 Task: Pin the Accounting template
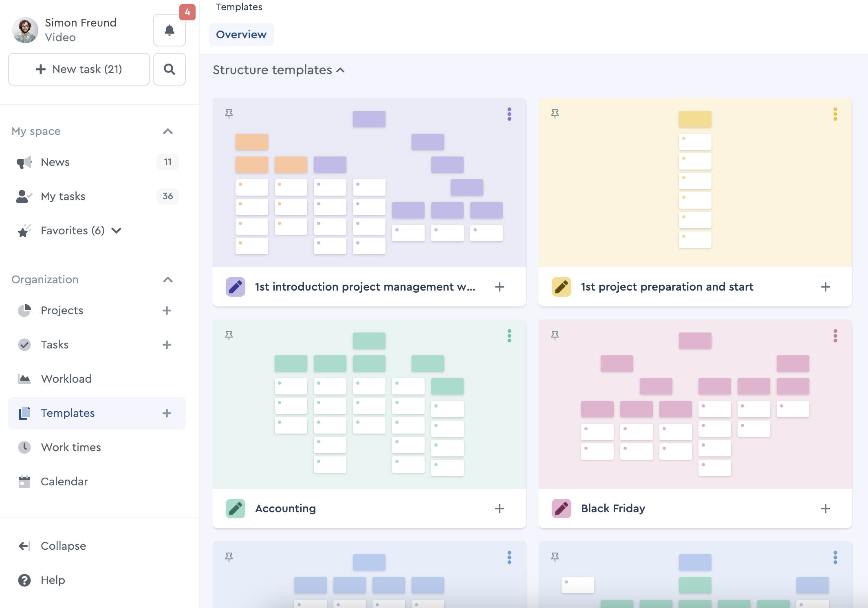click(229, 335)
